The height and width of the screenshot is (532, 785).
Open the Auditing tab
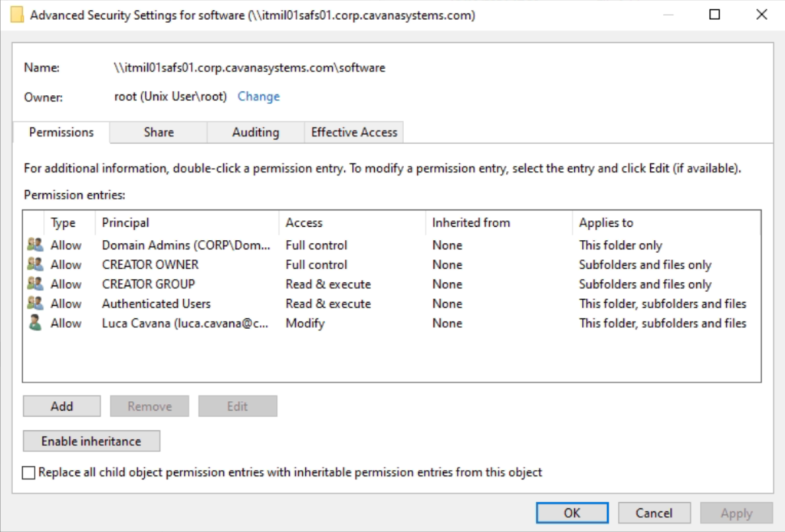click(x=255, y=132)
